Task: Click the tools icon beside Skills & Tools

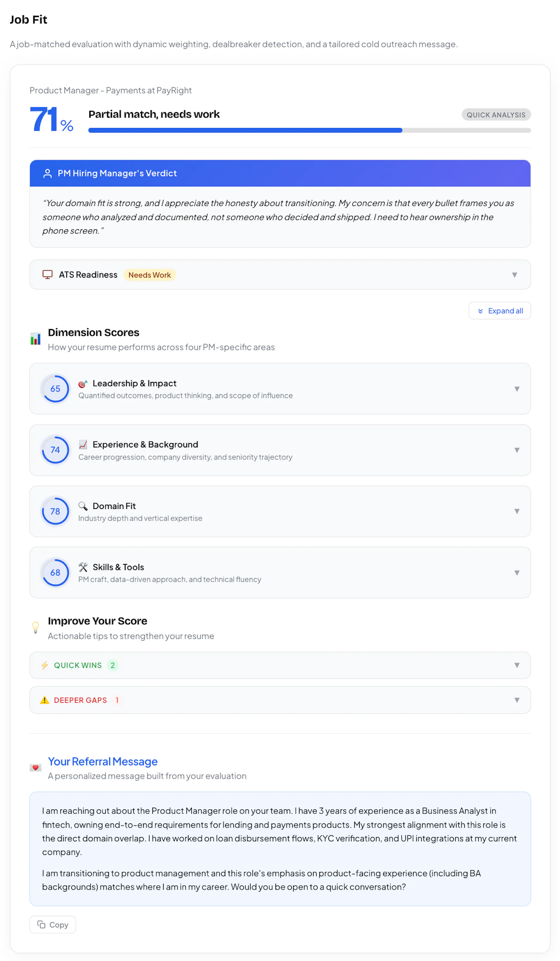Action: tap(83, 567)
